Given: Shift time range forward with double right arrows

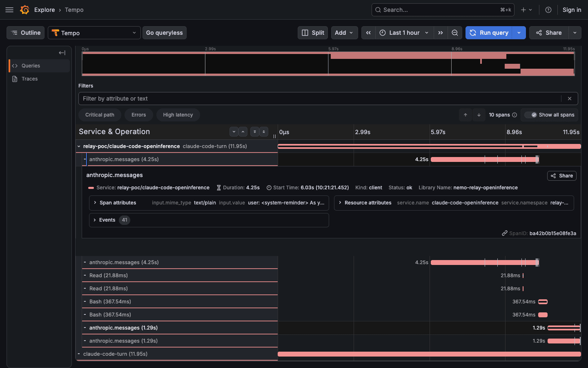Looking at the screenshot, I should [441, 33].
